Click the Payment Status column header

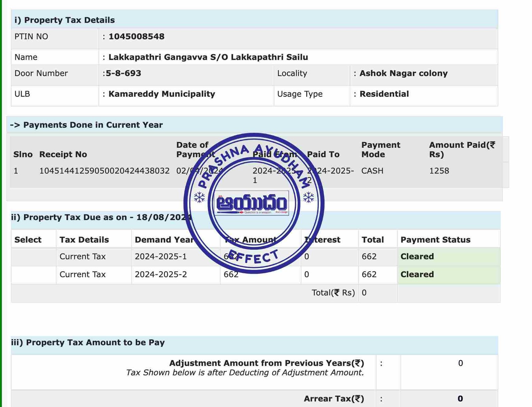pyautogui.click(x=435, y=240)
